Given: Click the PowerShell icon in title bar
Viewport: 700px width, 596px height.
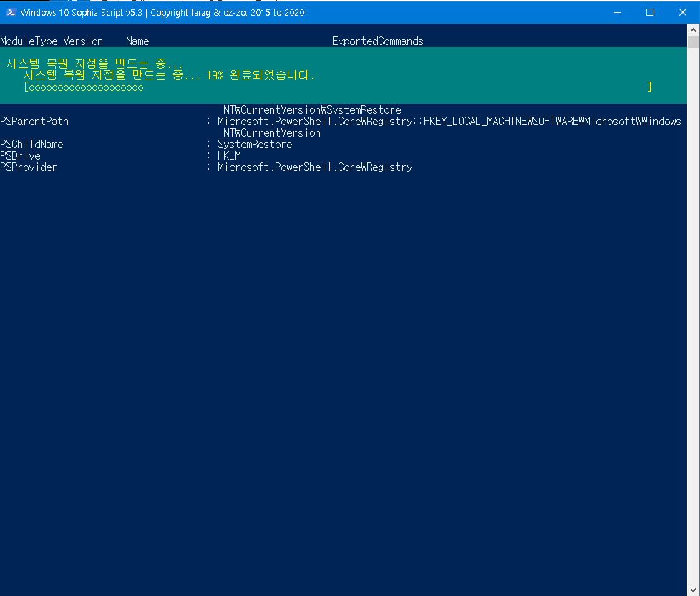Looking at the screenshot, I should click(11, 12).
